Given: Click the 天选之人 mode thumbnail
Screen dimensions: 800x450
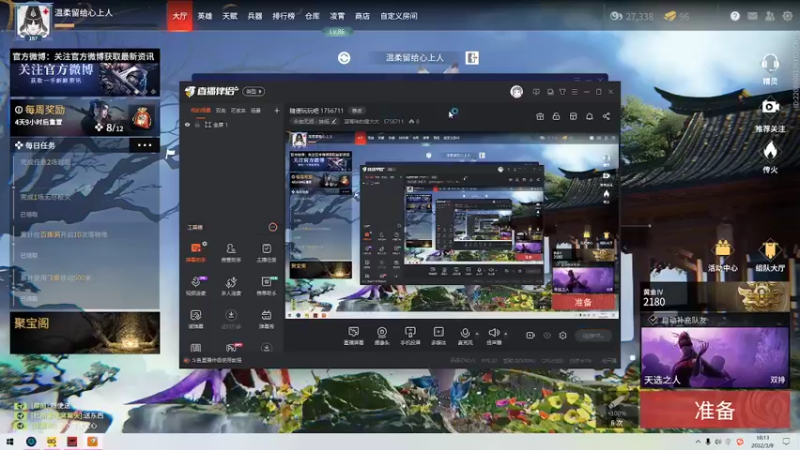Looking at the screenshot, I should coord(715,358).
